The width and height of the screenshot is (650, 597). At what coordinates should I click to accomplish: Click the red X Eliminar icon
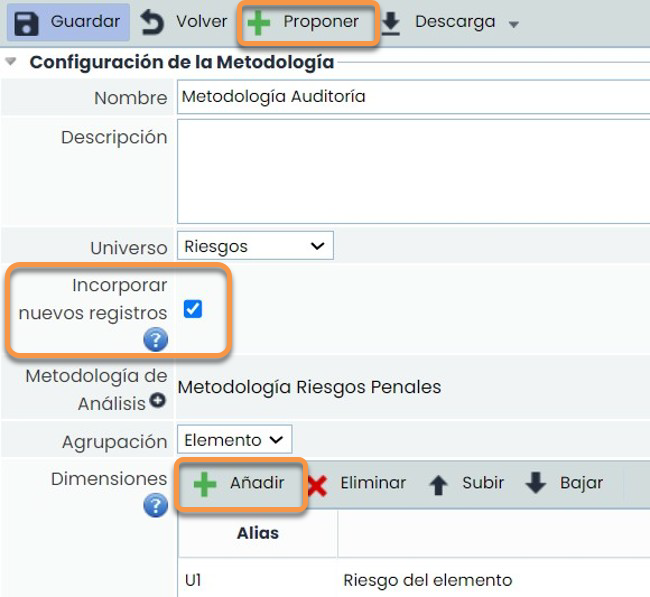pos(317,485)
